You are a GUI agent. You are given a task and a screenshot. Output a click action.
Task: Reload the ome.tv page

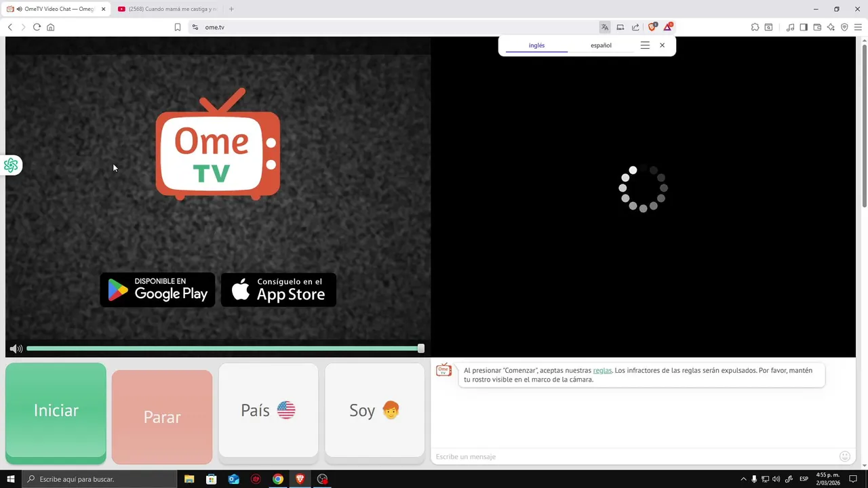tap(37, 27)
